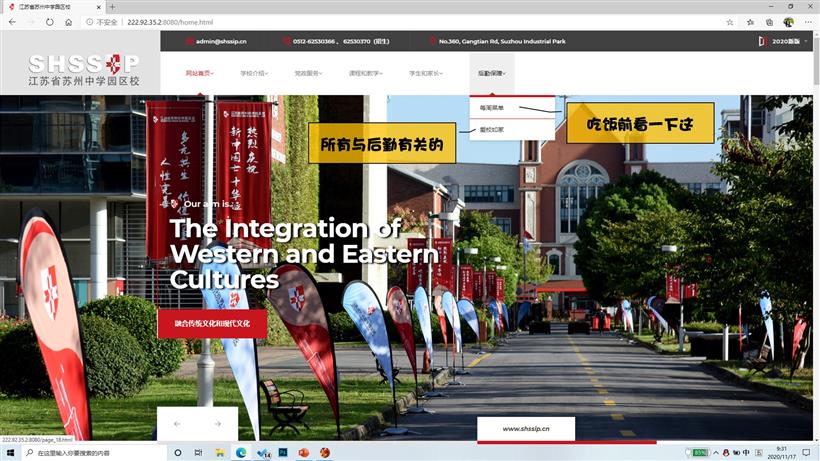Open File Explorer from the taskbar
Viewport: 820px width, 461px height.
[x=220, y=453]
